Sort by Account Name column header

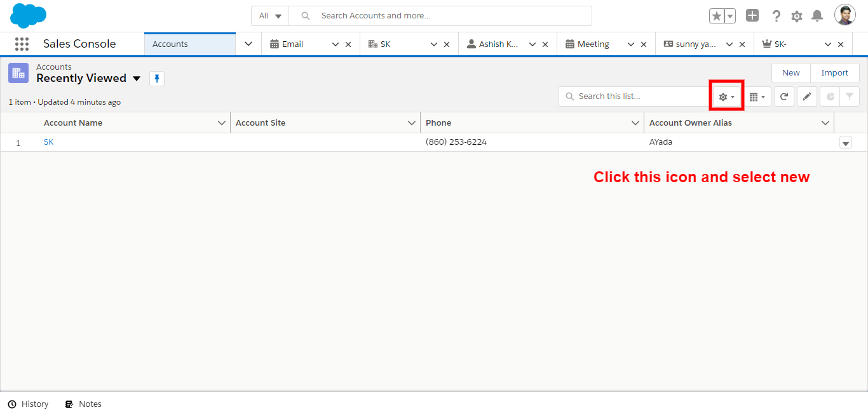[73, 123]
